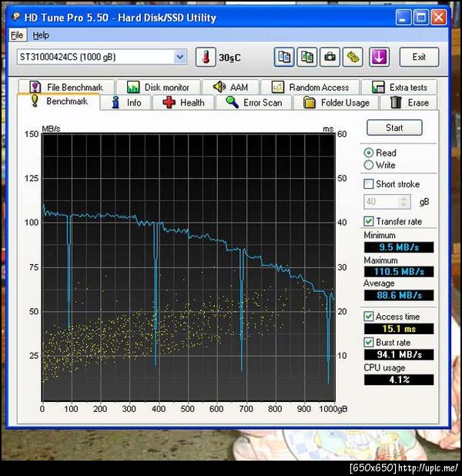462x476 pixels.
Task: Switch to the Erase tab
Action: pos(410,102)
